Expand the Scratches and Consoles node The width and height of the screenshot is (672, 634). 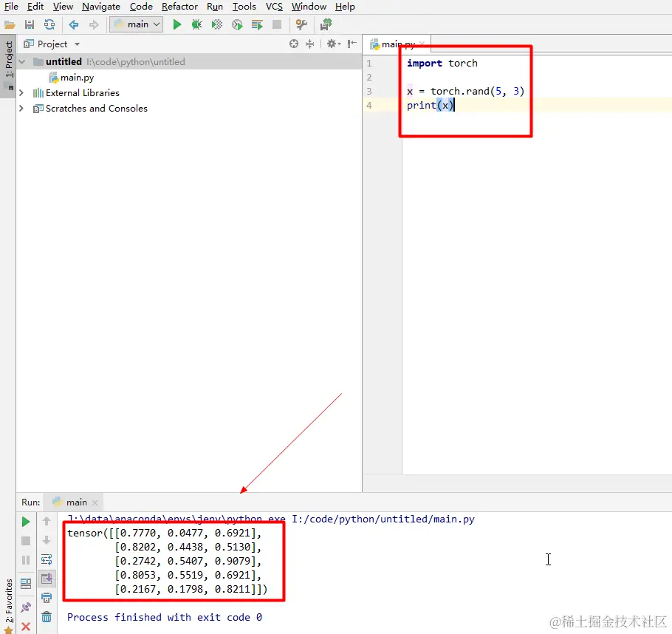click(21, 108)
